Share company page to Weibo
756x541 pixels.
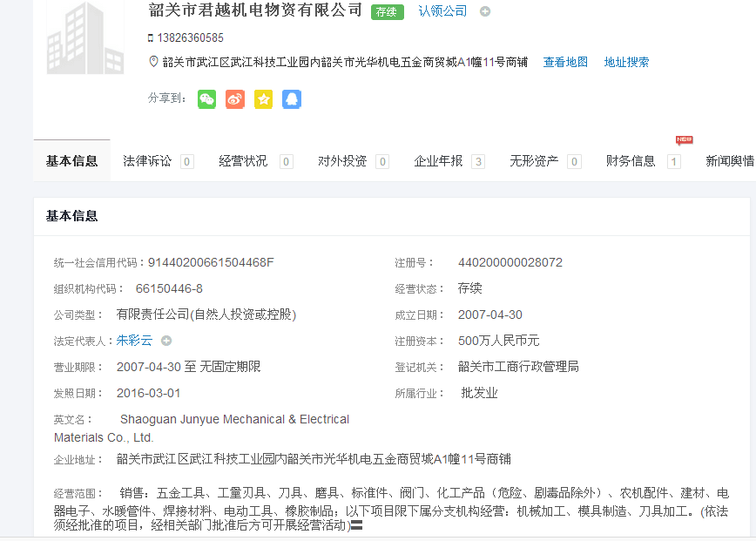point(235,99)
